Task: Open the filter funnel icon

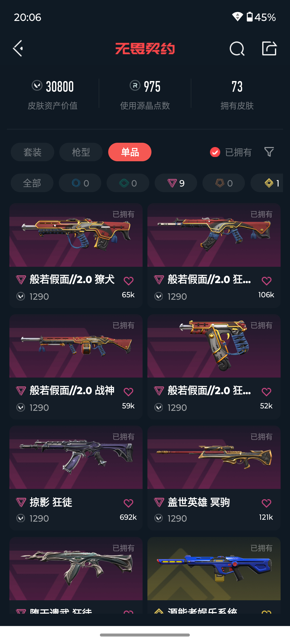Action: tap(269, 152)
